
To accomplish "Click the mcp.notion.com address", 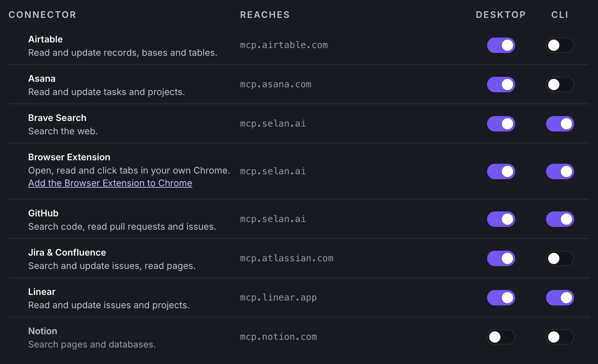I will (278, 337).
